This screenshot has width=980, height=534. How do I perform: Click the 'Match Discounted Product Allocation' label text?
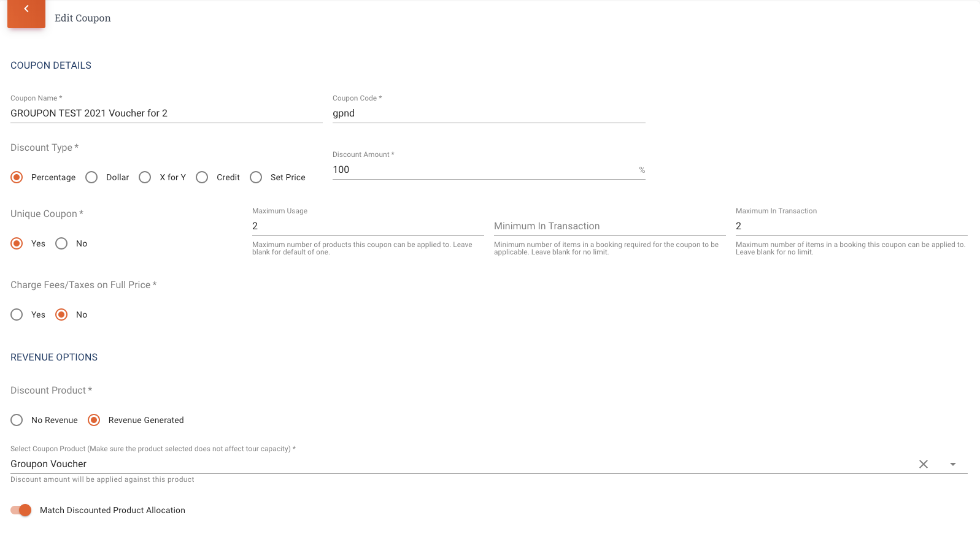[x=112, y=510]
